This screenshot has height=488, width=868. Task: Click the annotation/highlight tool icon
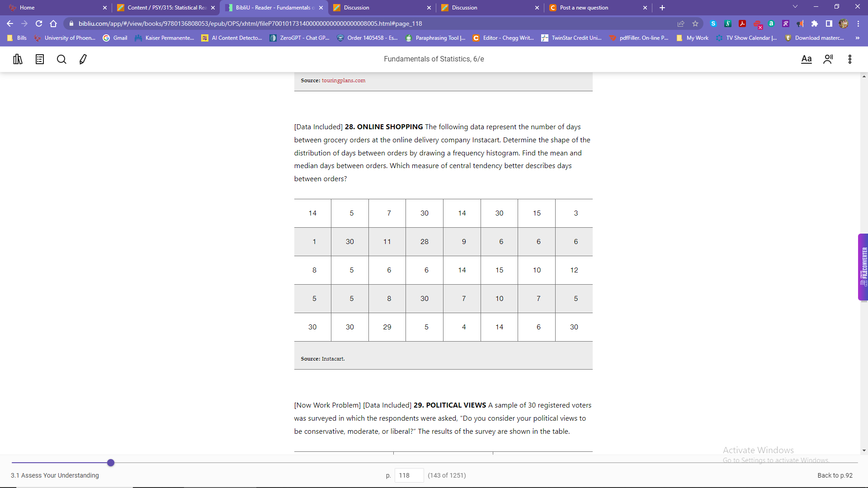[x=83, y=59]
